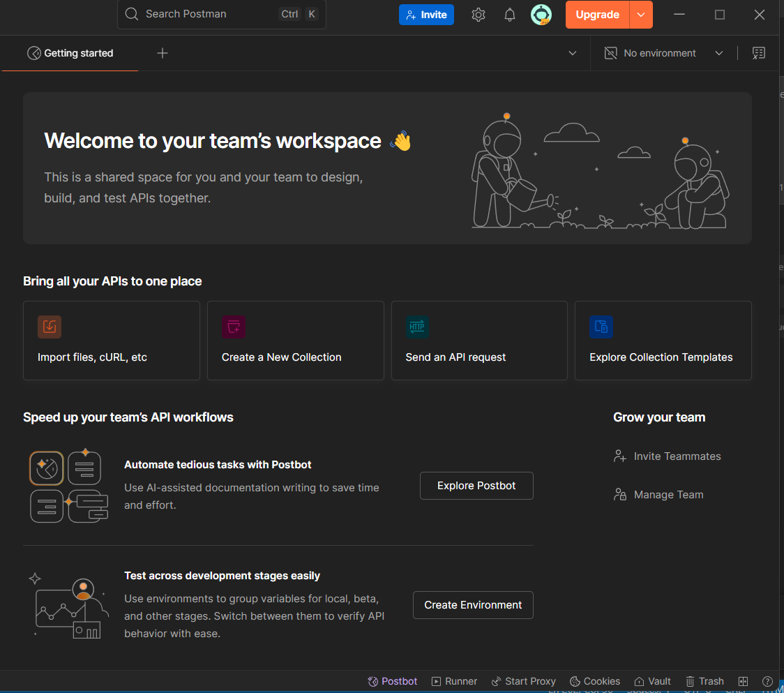Open the No environment dropdown
784x693 pixels.
coord(663,53)
